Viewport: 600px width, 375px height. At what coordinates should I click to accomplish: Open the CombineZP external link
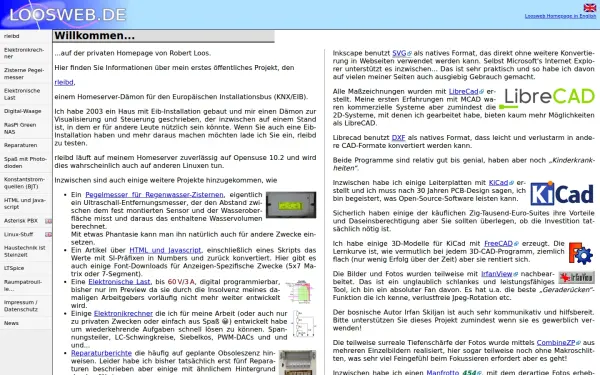coord(559,343)
